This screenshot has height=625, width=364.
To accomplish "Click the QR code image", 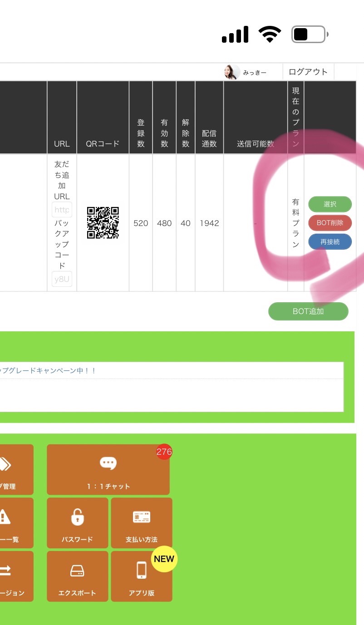I will click(x=103, y=223).
